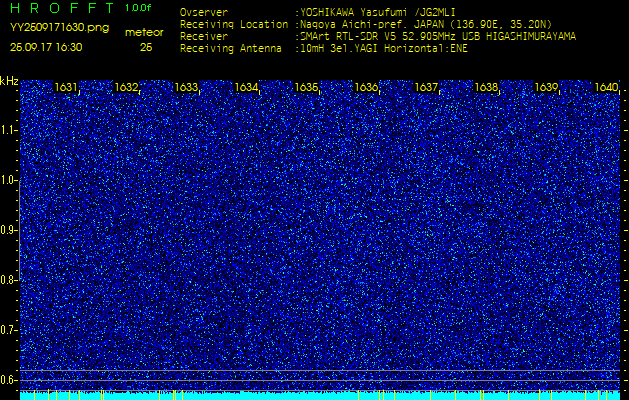Click the cyan signal level strip at bottom
The image size is (629, 400).
coord(320,395)
